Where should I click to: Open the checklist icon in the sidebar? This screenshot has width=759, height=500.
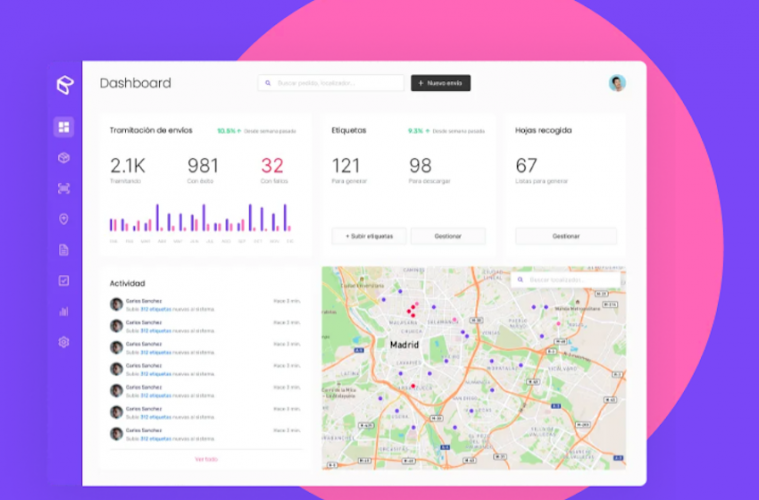(x=64, y=281)
